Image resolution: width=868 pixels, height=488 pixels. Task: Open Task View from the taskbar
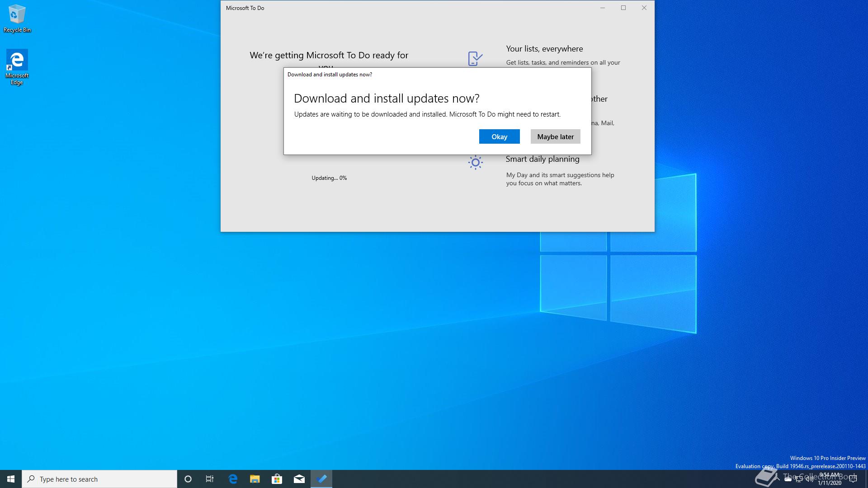pos(210,479)
